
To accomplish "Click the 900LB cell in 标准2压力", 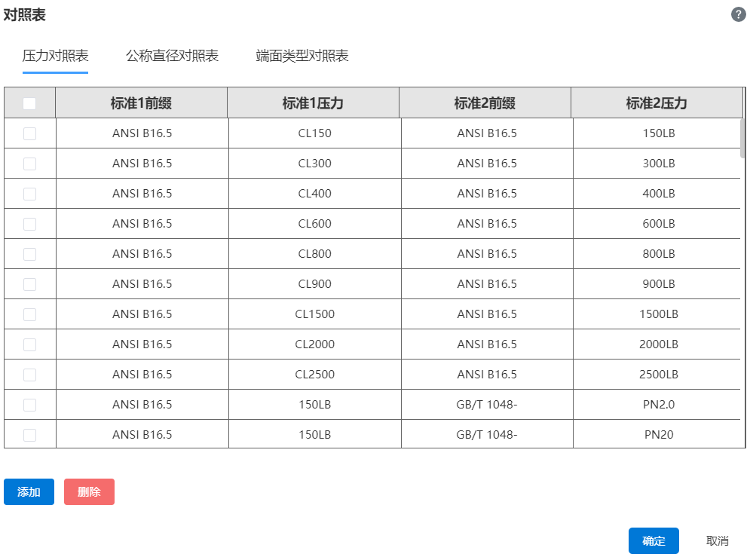I will coord(659,283).
